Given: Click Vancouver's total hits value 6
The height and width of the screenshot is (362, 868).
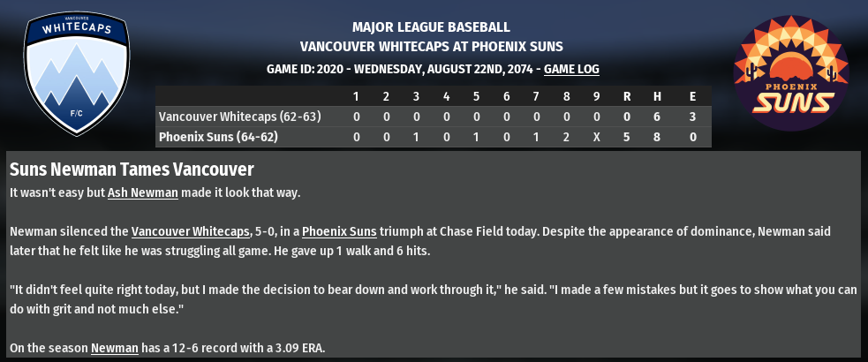Looking at the screenshot, I should point(656,117).
